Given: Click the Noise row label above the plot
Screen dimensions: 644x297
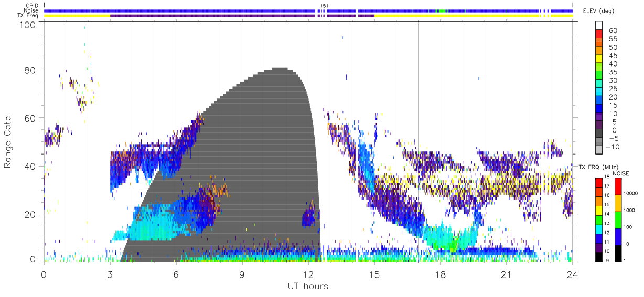Looking at the screenshot, I should 31,10.
